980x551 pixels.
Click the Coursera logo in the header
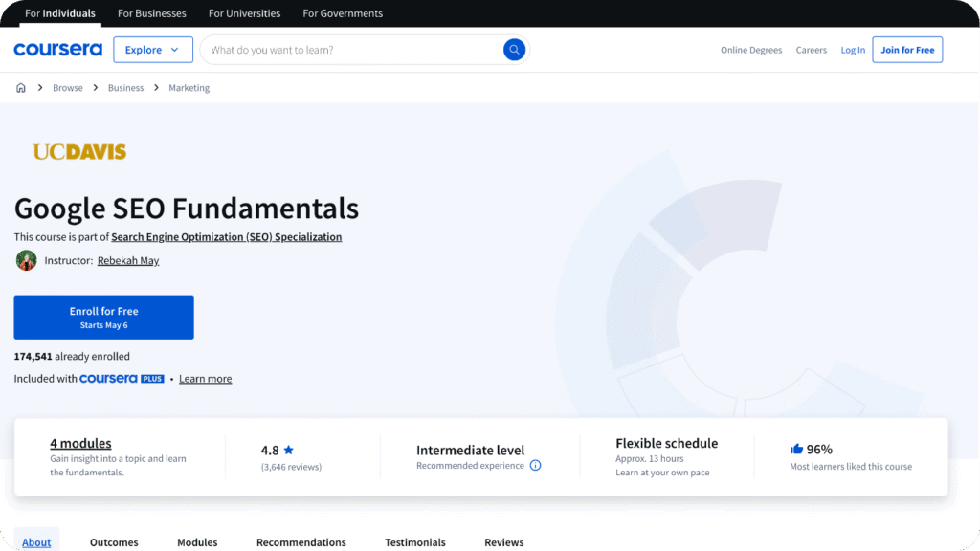pos(57,50)
